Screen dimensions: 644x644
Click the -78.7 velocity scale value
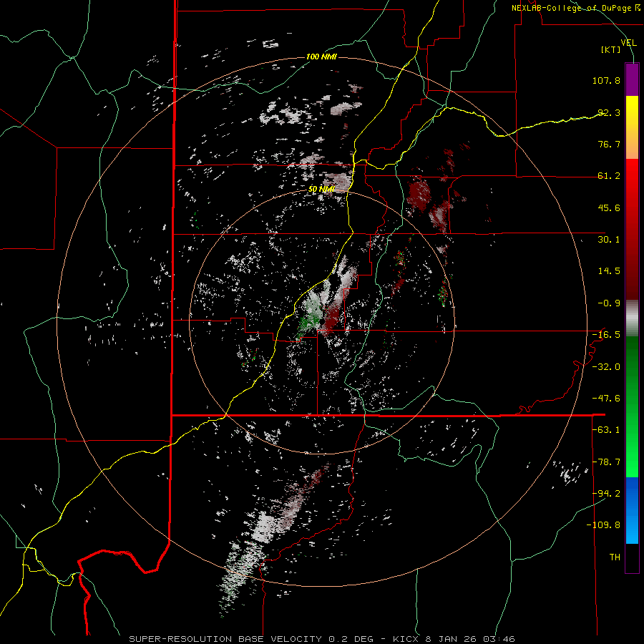point(606,462)
